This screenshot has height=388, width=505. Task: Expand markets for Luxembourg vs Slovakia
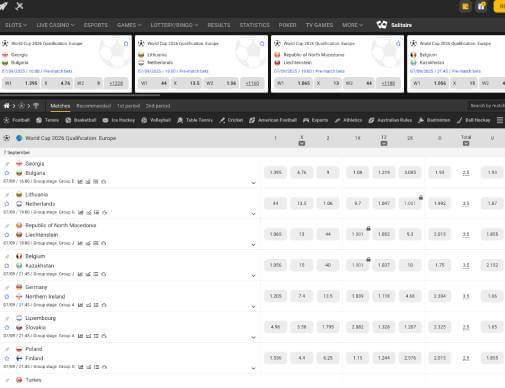253,337
